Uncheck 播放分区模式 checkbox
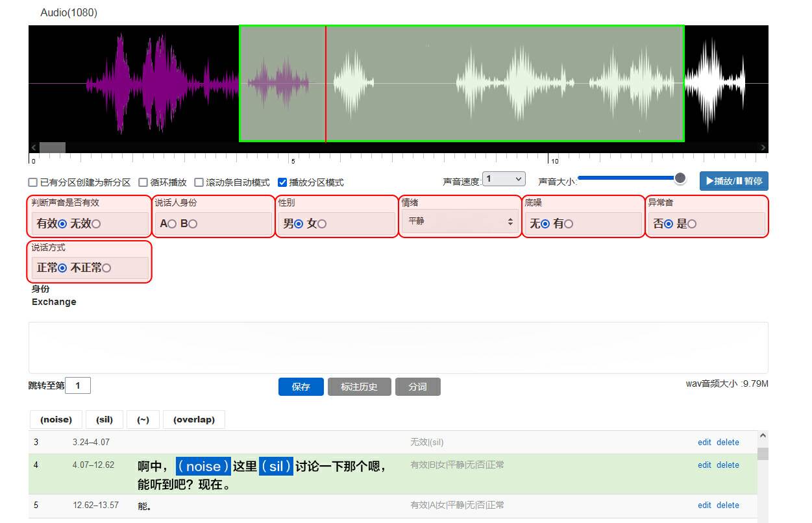 click(x=282, y=183)
